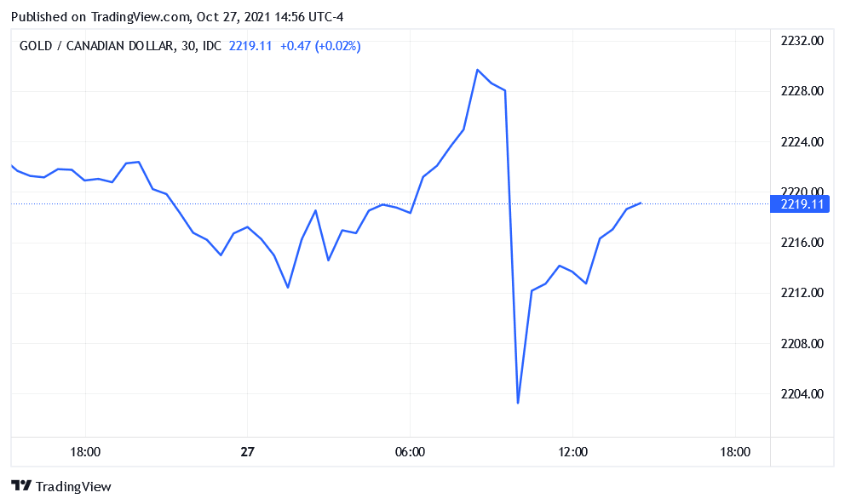Image resolution: width=845 pixels, height=504 pixels.
Task: Click the 2212.00 price axis label
Action: coord(803,293)
